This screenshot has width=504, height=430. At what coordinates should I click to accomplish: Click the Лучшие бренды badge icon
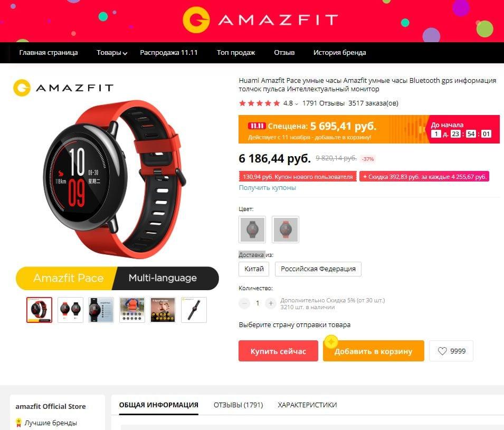[19, 422]
